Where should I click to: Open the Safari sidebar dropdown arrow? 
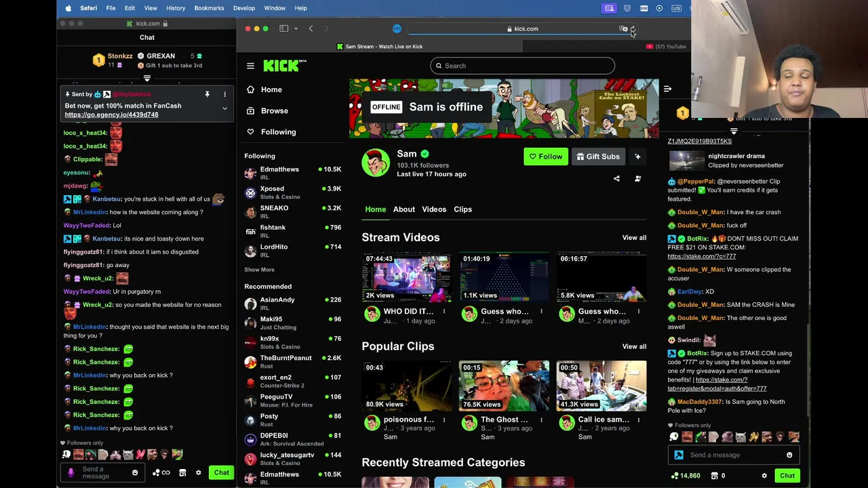(296, 28)
